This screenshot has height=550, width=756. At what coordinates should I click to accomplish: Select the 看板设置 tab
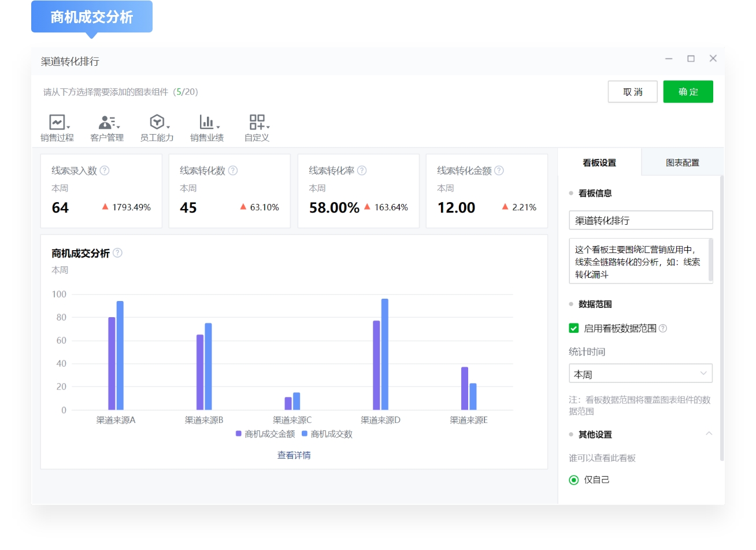(x=599, y=162)
